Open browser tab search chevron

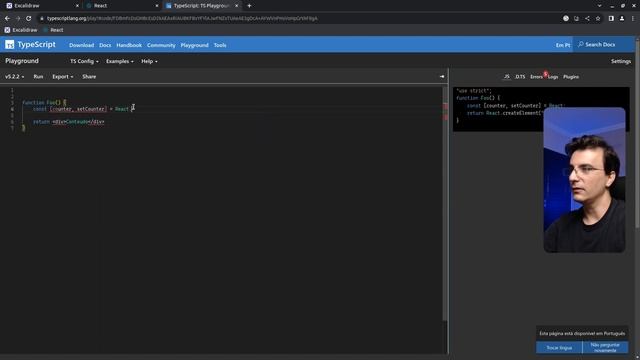tap(599, 6)
